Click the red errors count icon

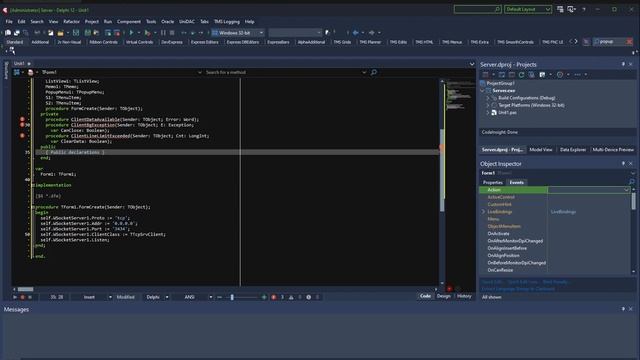point(274,297)
